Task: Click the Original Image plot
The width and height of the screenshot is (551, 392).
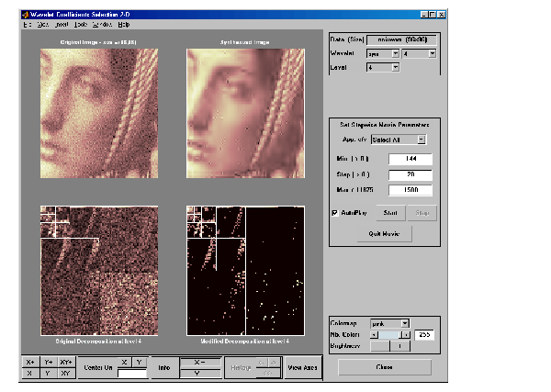Action: (99, 113)
